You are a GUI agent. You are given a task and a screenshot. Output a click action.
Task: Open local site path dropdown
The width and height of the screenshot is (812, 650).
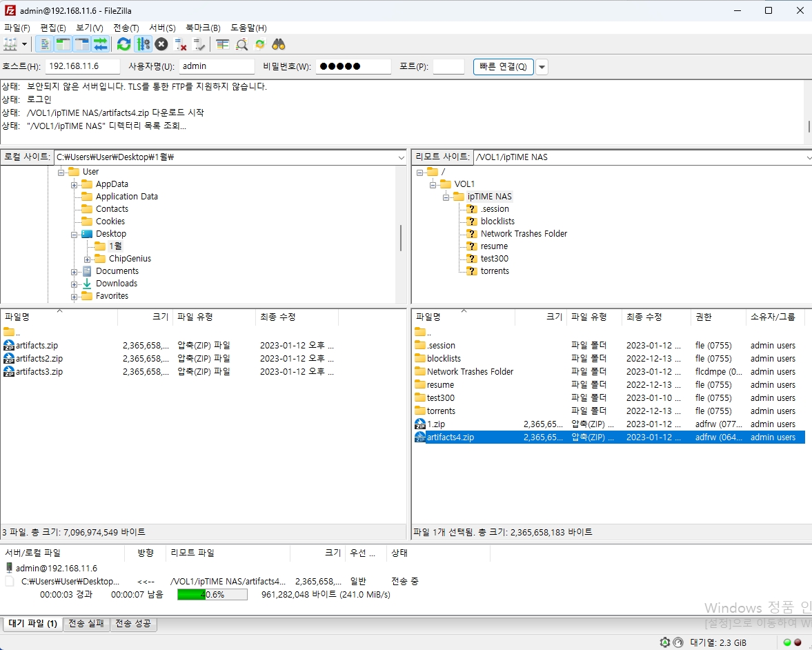point(402,157)
